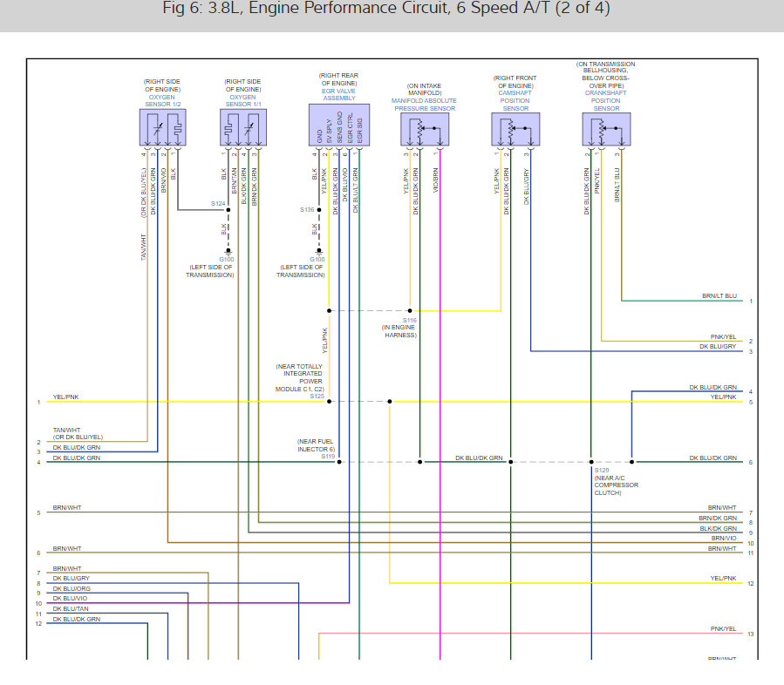
Task: Click the 'OXYGEN SENSOR 1/1' blue label
Action: tap(243, 101)
